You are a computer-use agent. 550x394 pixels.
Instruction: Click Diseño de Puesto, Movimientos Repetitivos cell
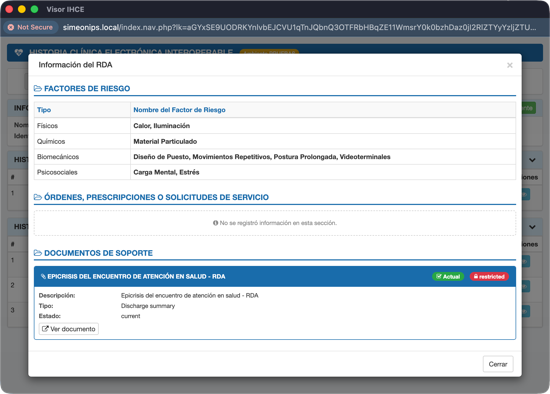click(x=323, y=157)
